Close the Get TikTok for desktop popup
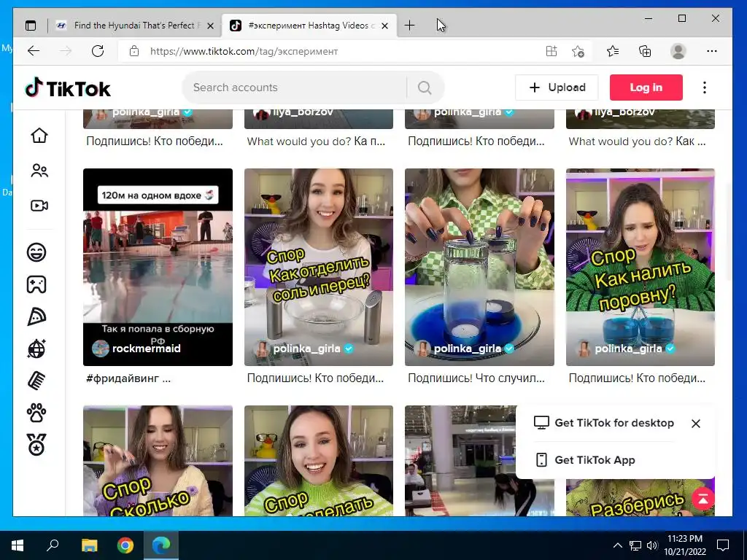The width and height of the screenshot is (747, 560). click(x=695, y=424)
